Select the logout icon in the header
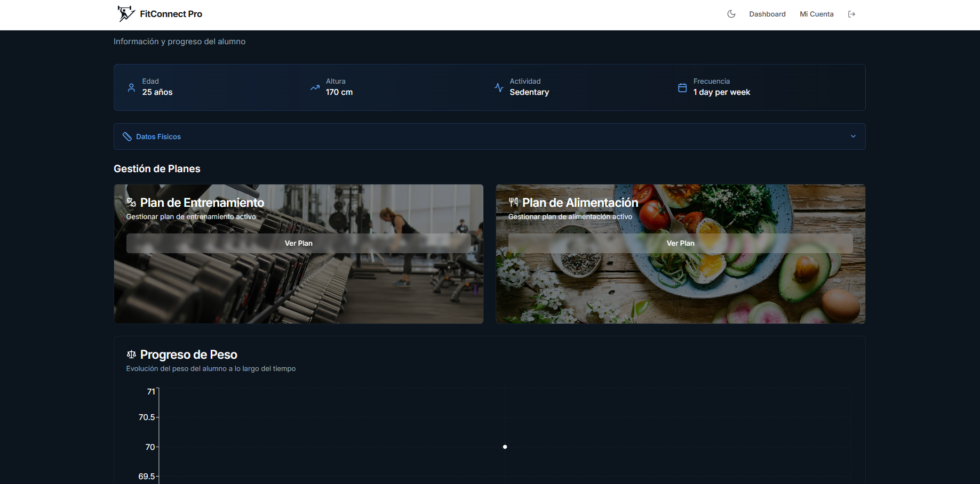980x484 pixels. click(x=852, y=14)
